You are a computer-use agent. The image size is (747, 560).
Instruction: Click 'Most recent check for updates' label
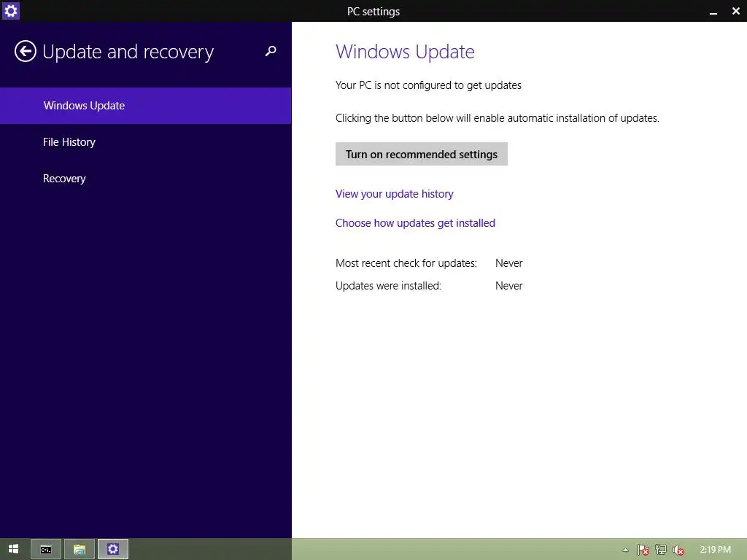pyautogui.click(x=406, y=262)
